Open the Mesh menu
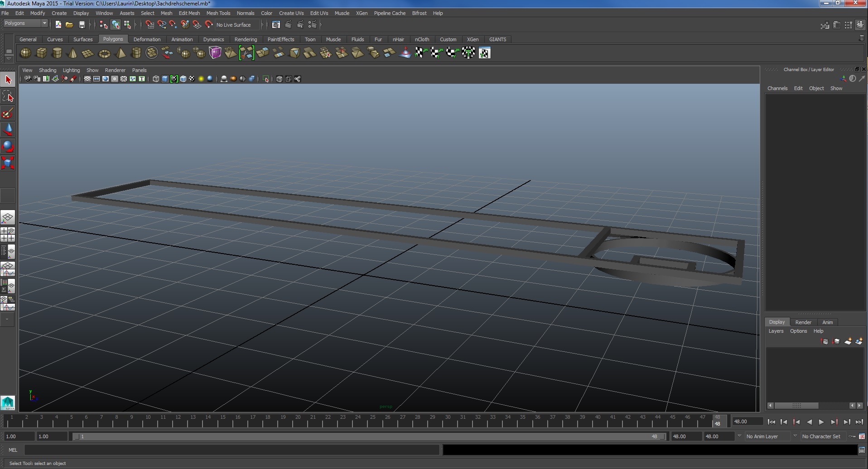 point(166,13)
